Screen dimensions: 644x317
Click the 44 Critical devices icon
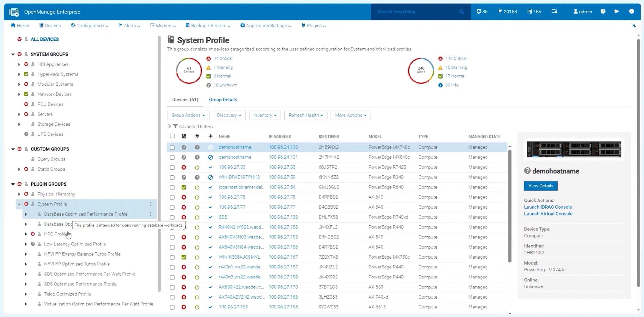pos(209,58)
